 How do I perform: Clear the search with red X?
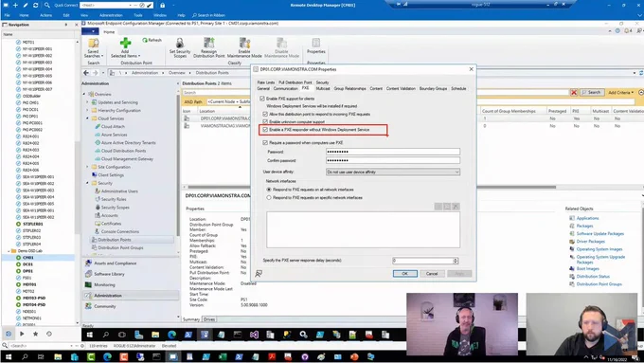click(x=574, y=93)
